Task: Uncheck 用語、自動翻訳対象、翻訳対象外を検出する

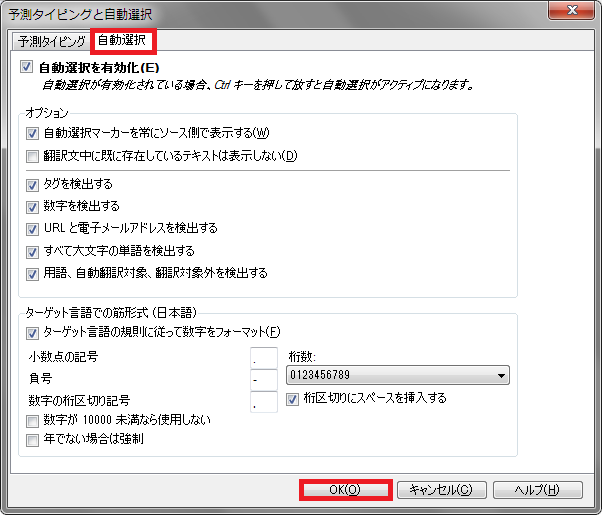Action: click(x=33, y=272)
